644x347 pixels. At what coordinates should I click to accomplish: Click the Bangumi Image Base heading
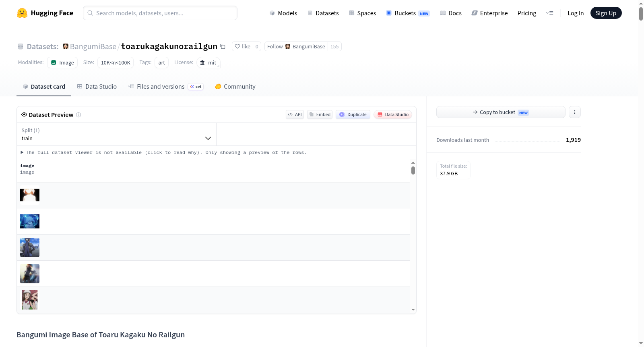coord(101,335)
